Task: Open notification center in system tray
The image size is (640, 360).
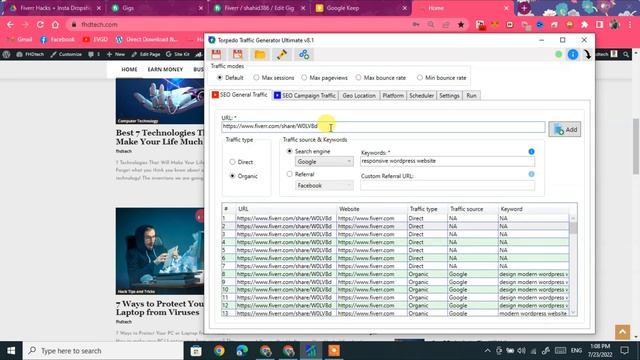Action: (624, 351)
